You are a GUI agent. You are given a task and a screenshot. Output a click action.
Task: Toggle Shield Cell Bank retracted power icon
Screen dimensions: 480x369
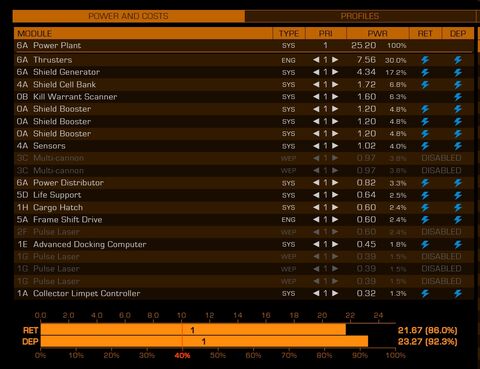(425, 85)
